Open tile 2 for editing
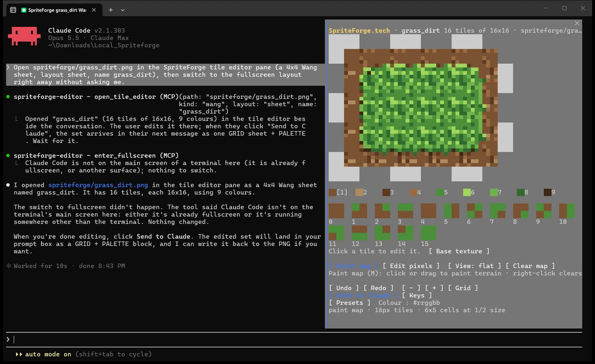The height and width of the screenshot is (364, 595). [382, 211]
